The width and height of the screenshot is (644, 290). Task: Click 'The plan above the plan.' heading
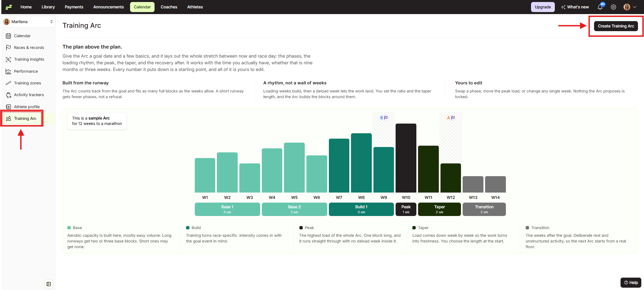[x=92, y=47]
